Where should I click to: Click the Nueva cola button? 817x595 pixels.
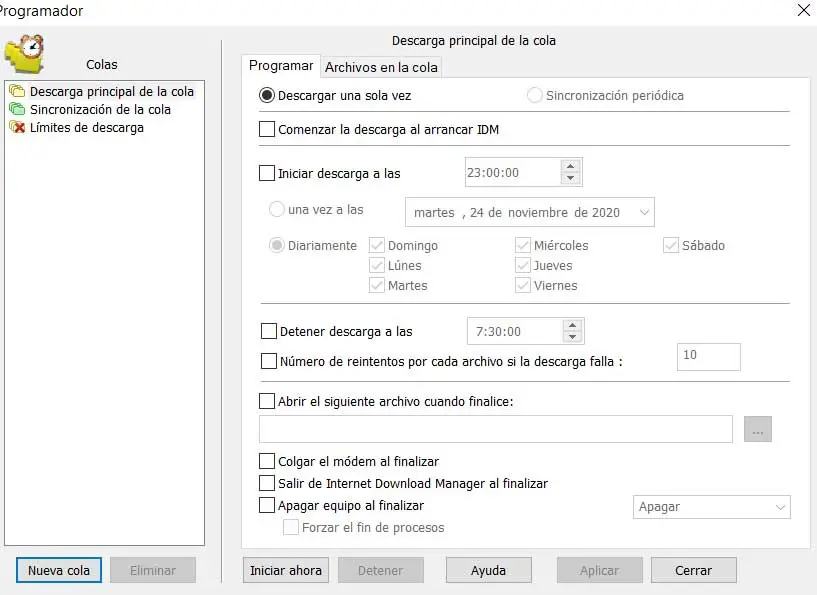[59, 570]
